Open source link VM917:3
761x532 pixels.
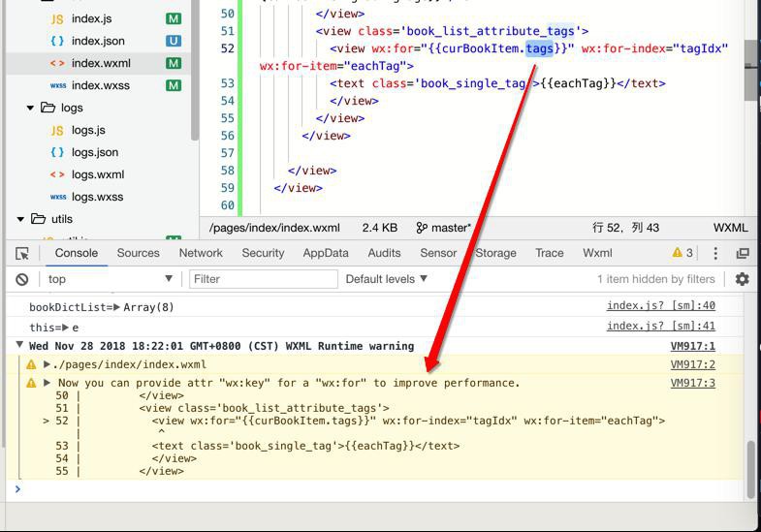tap(692, 383)
